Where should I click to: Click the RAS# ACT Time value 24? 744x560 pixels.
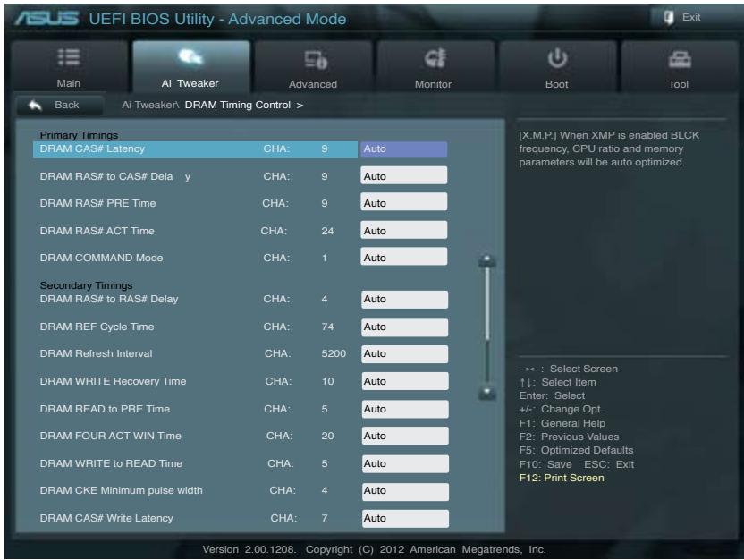click(327, 231)
